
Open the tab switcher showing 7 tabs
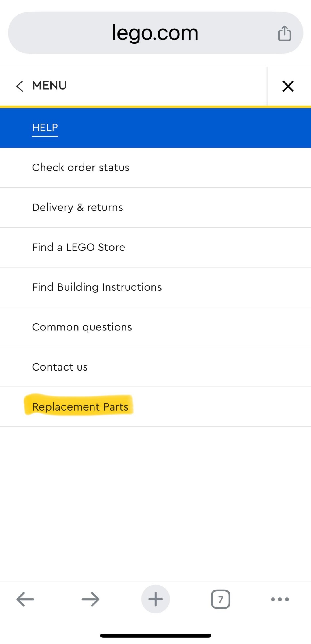221,599
